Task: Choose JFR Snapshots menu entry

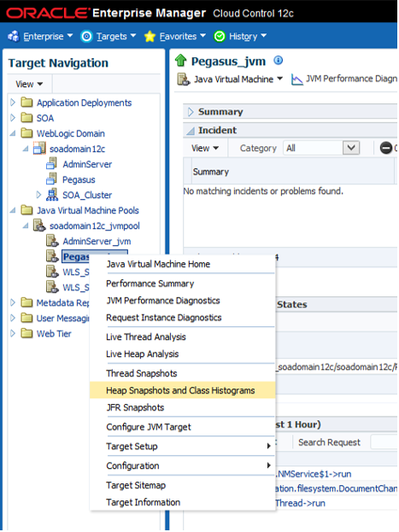Action: (135, 407)
